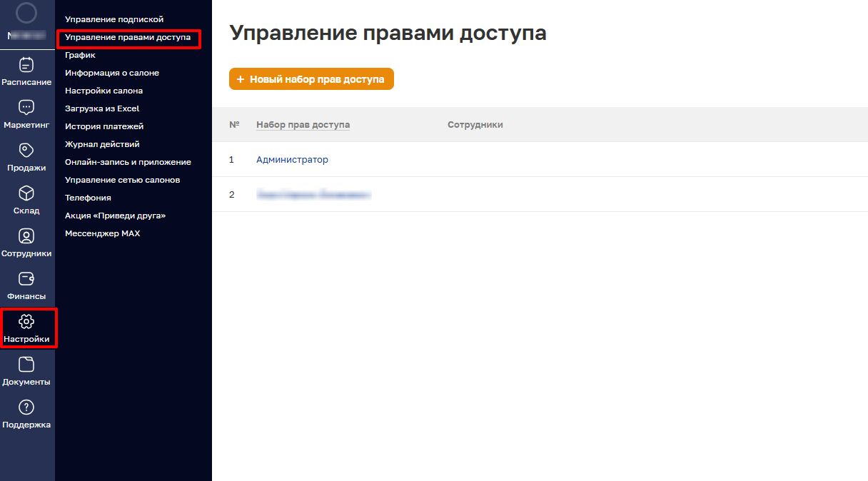Click the Поддержка question mark icon
This screenshot has height=481, width=868.
click(x=26, y=407)
